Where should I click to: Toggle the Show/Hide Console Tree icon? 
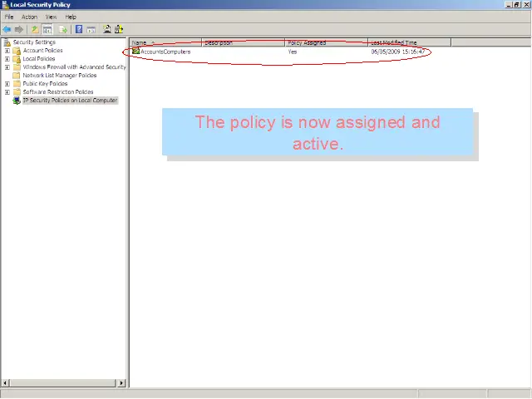click(x=47, y=29)
